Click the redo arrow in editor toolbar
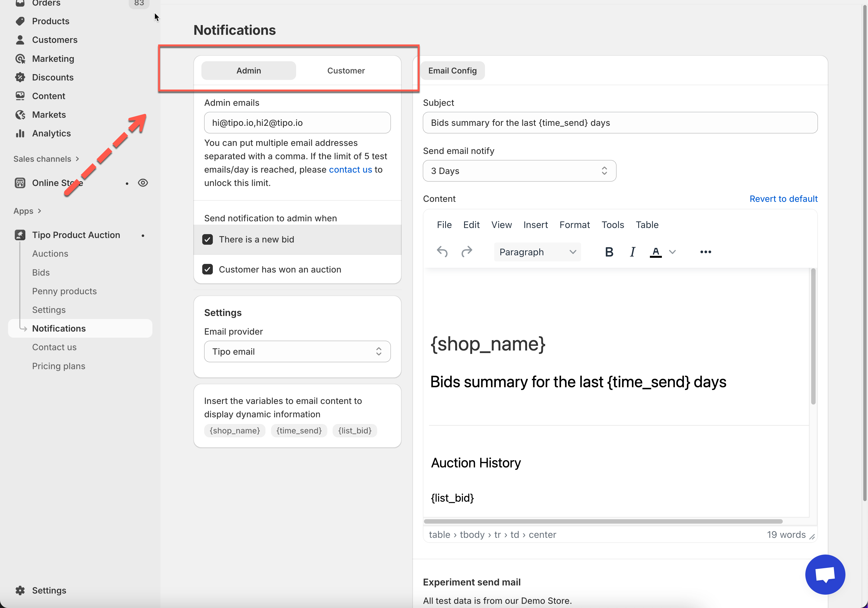868x608 pixels. pyautogui.click(x=467, y=252)
